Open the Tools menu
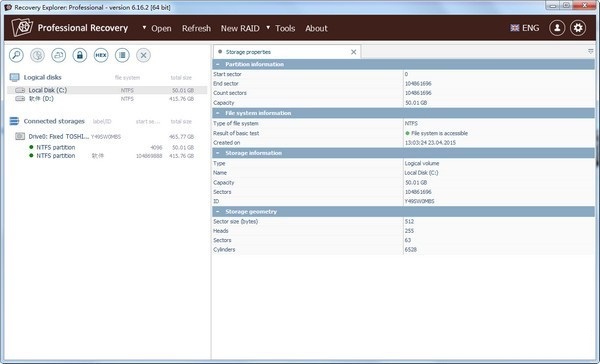 tap(285, 28)
